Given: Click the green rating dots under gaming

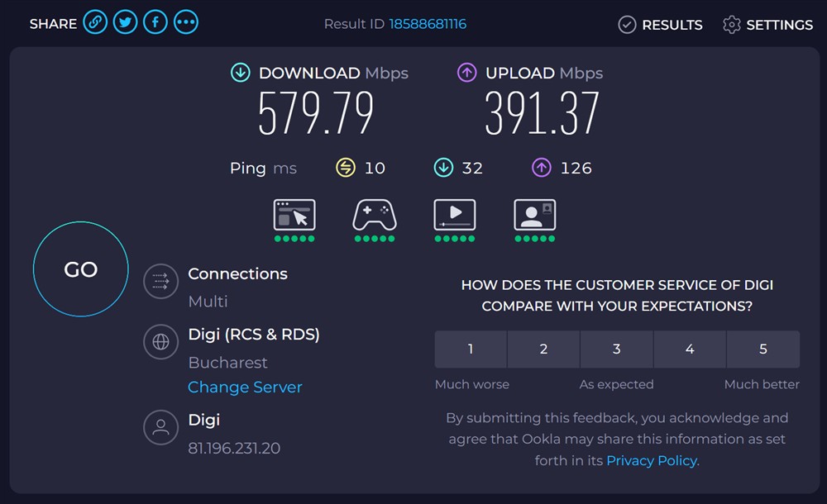Looking at the screenshot, I should (374, 237).
